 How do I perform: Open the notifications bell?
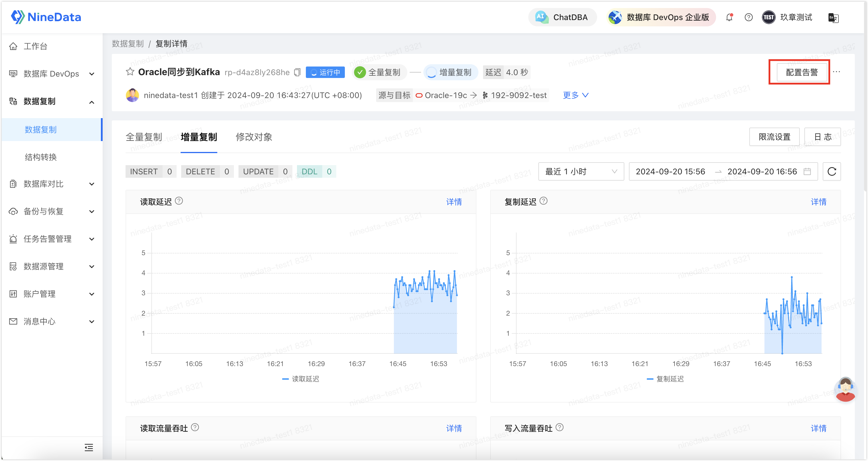tap(730, 17)
